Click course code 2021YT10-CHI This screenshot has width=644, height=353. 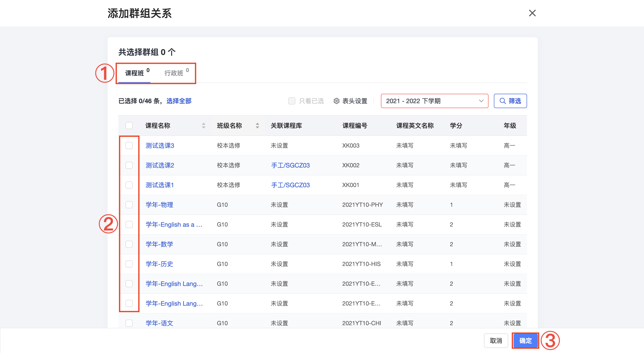(362, 323)
